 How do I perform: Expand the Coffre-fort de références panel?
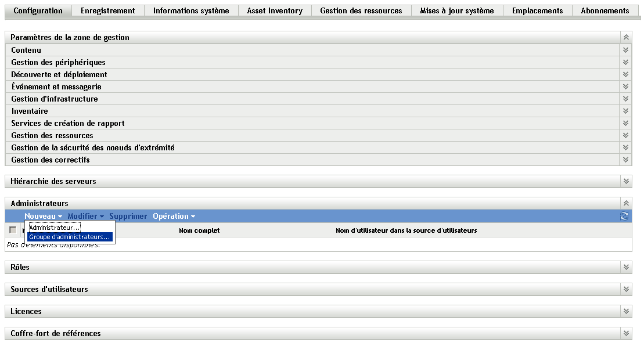625,333
